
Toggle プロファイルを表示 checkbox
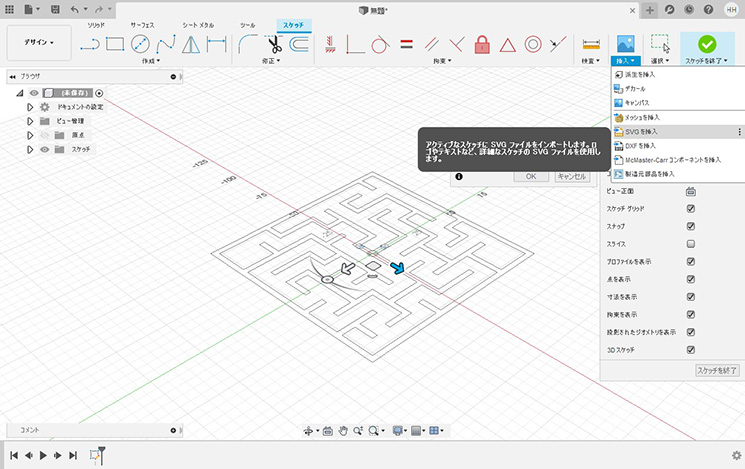(x=691, y=261)
